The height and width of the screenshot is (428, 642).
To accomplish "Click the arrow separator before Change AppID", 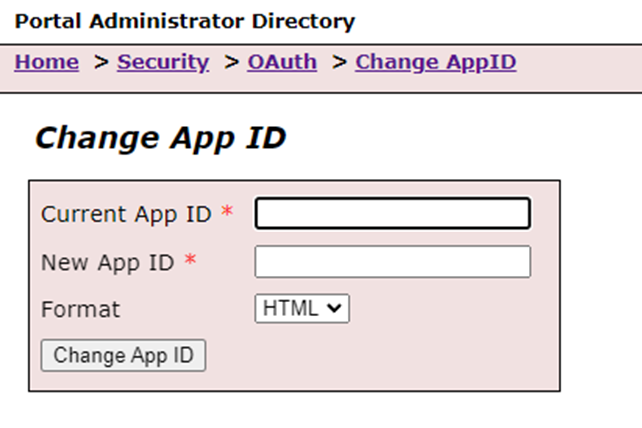I will [339, 62].
